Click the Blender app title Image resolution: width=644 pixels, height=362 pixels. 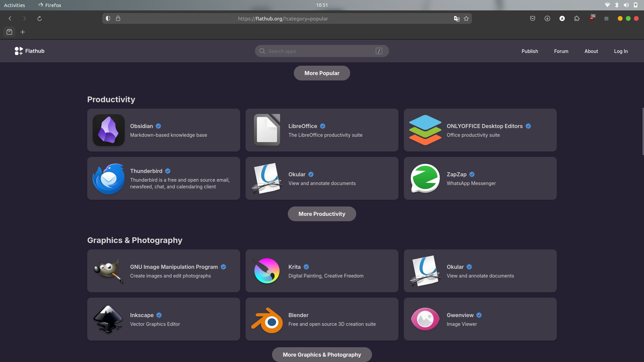pyautogui.click(x=298, y=315)
